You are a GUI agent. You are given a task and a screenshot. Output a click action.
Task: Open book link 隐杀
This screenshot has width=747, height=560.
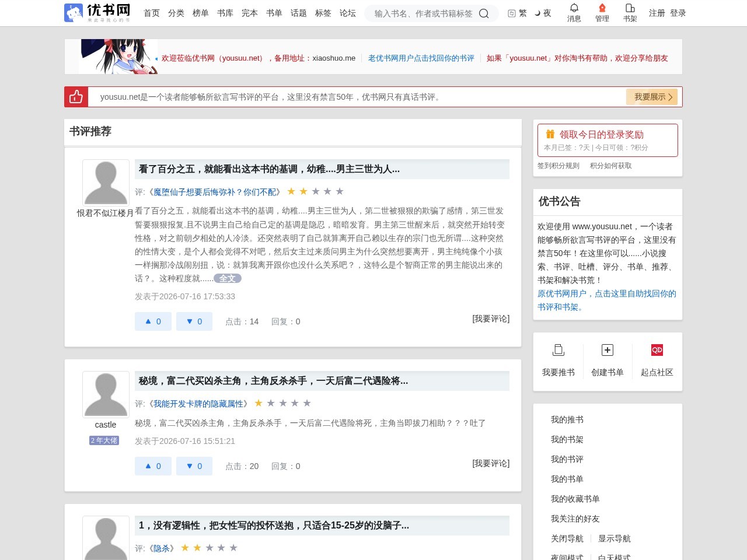coord(162,548)
